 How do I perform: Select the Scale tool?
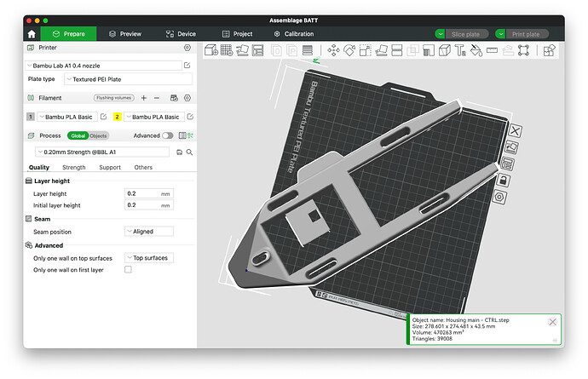pyautogui.click(x=366, y=50)
